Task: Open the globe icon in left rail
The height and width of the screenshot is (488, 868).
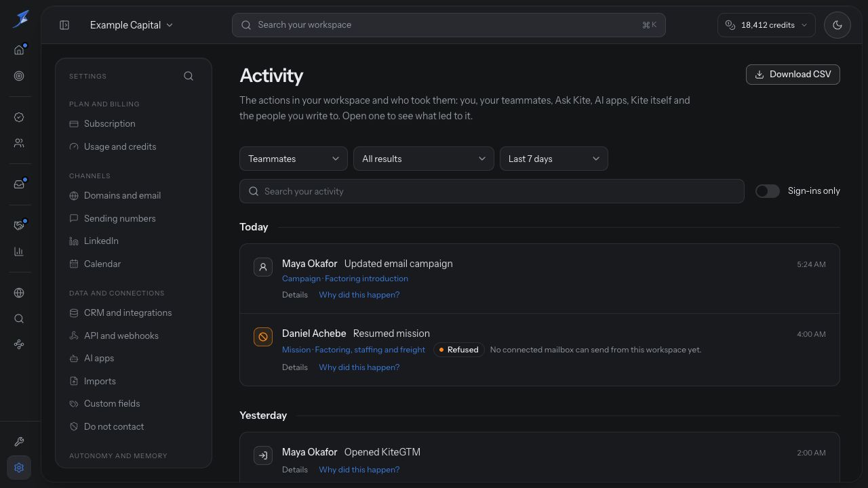Action: 19,293
